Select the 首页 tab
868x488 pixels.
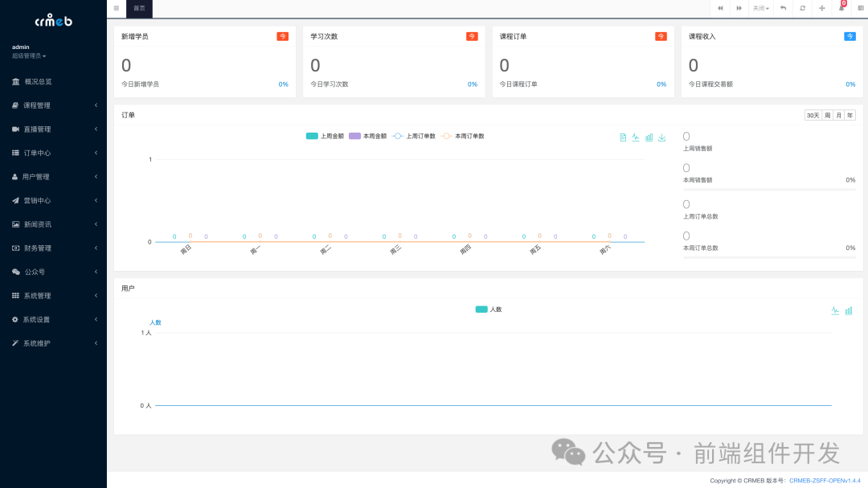click(x=139, y=9)
